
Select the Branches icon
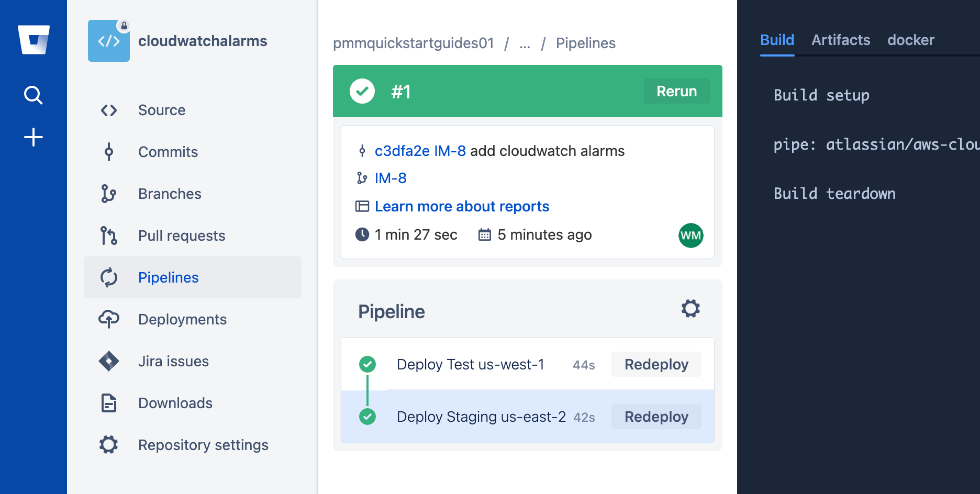108,194
